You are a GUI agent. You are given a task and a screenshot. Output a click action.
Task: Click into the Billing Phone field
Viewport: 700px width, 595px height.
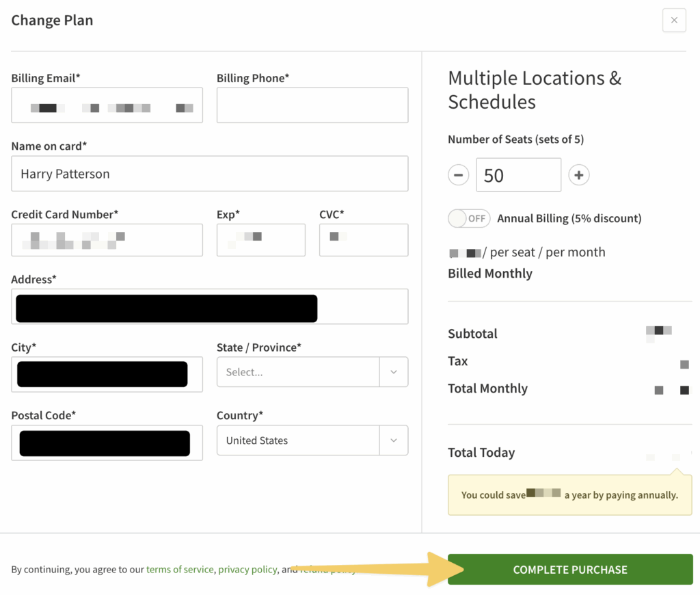(x=312, y=105)
